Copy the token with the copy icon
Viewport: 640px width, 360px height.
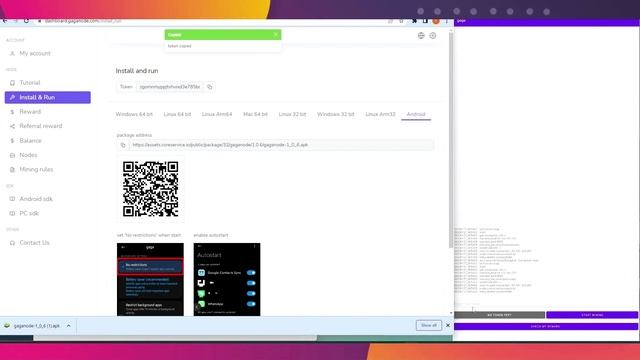click(x=209, y=87)
